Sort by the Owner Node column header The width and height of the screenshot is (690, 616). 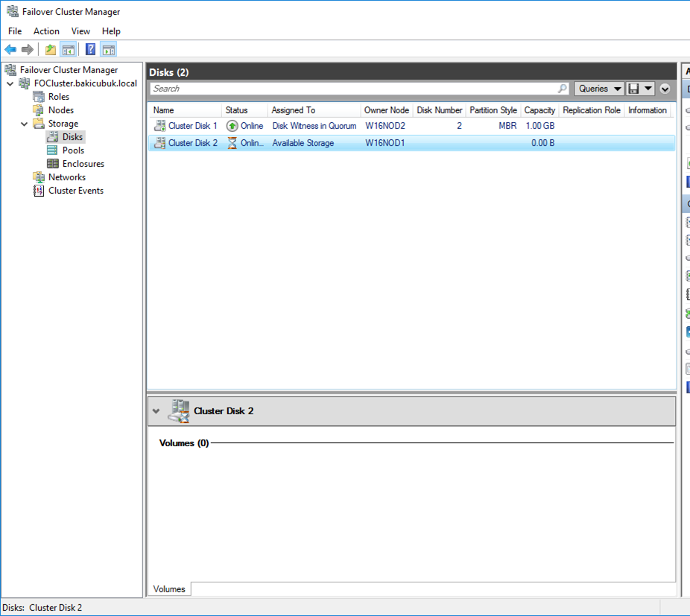tap(387, 110)
